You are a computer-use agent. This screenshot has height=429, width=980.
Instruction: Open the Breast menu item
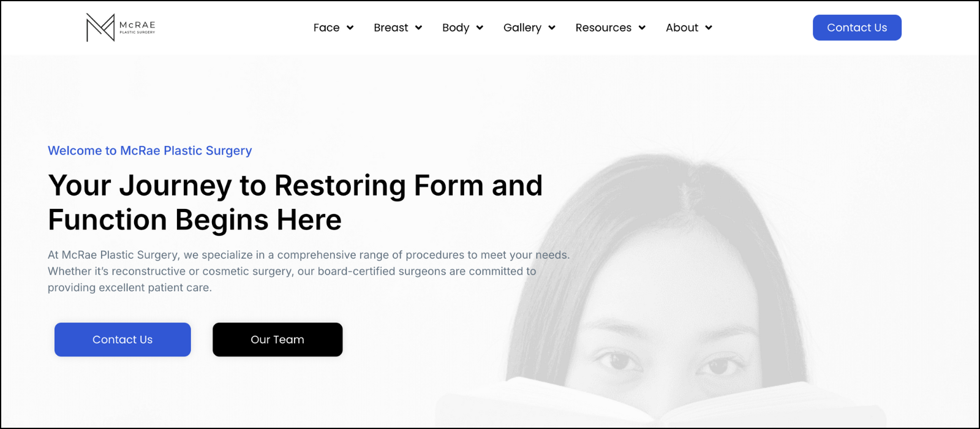click(391, 28)
